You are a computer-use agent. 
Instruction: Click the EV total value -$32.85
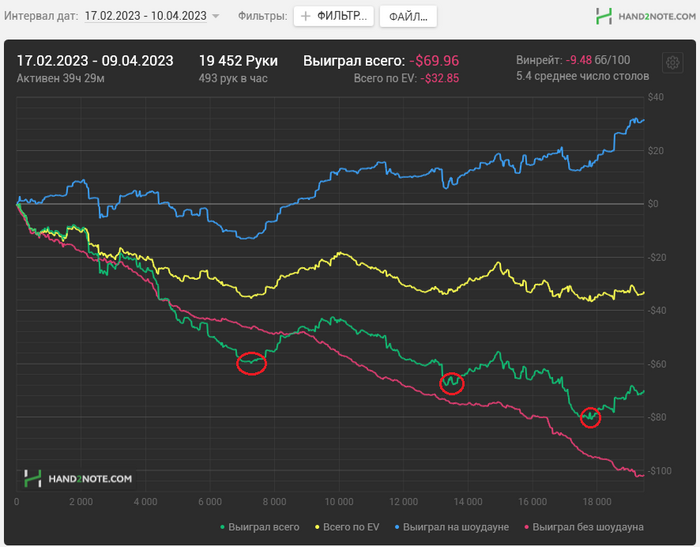click(x=440, y=78)
